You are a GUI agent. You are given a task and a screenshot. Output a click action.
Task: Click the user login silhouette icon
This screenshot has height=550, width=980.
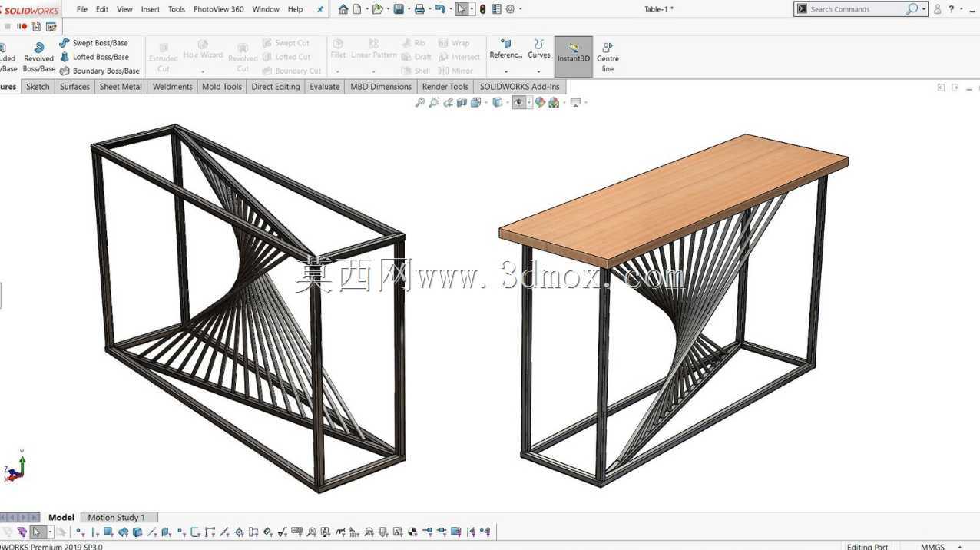pyautogui.click(x=938, y=9)
